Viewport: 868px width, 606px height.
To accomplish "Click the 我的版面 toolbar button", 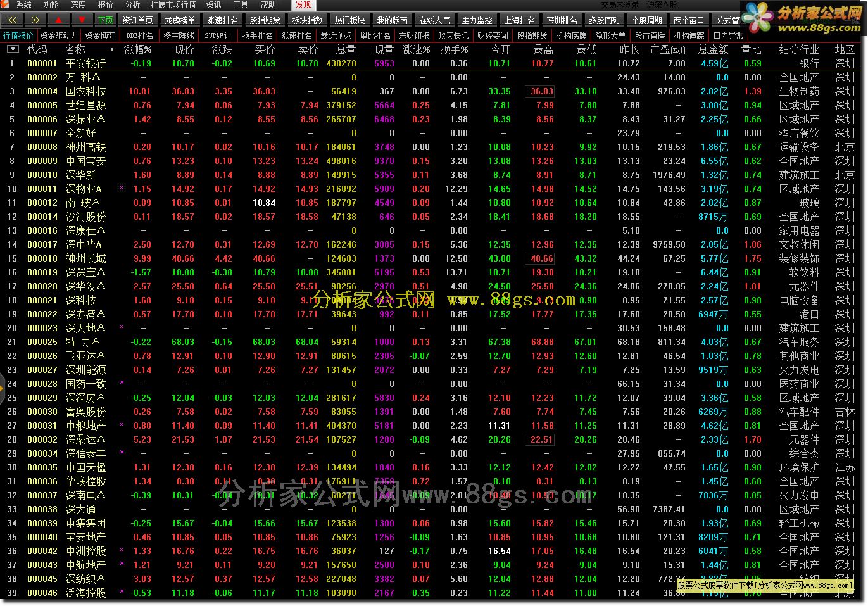I will tap(393, 20).
